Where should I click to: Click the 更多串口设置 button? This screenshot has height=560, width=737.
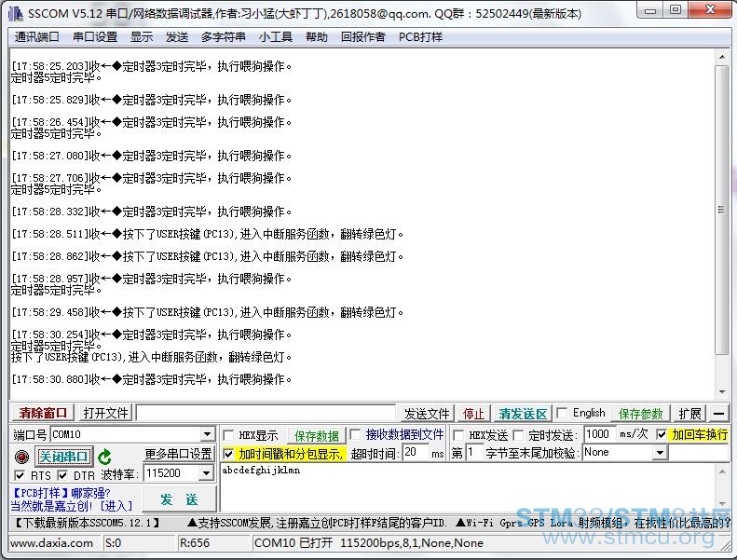178,454
